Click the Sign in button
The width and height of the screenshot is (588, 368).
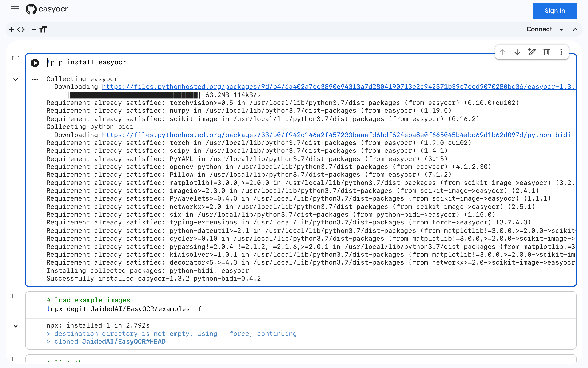click(x=554, y=11)
